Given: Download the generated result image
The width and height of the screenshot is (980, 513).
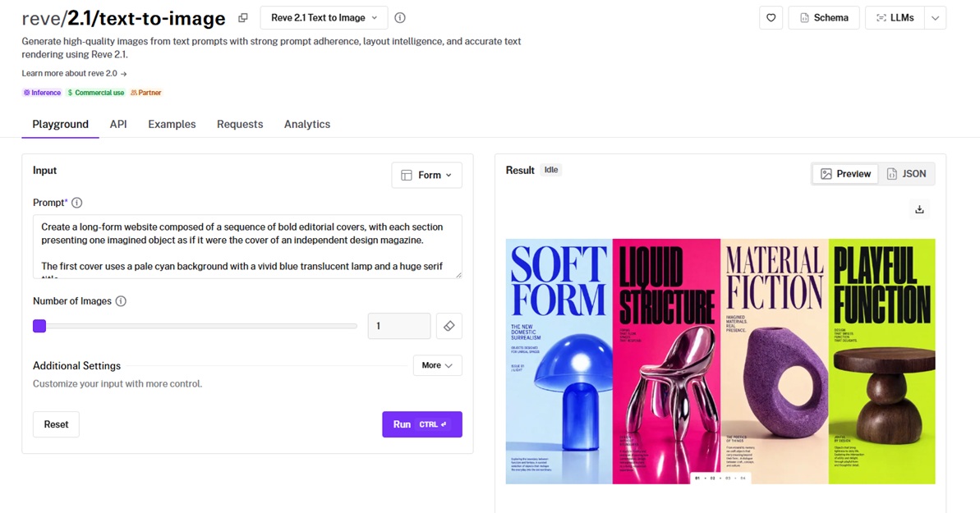Looking at the screenshot, I should point(919,209).
